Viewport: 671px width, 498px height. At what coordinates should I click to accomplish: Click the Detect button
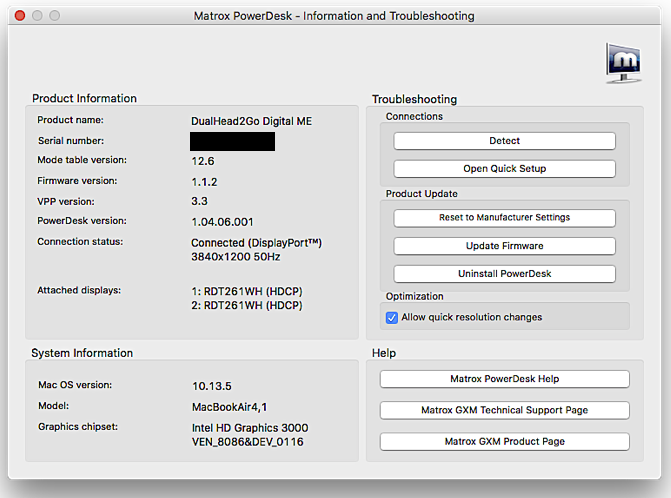(x=505, y=141)
